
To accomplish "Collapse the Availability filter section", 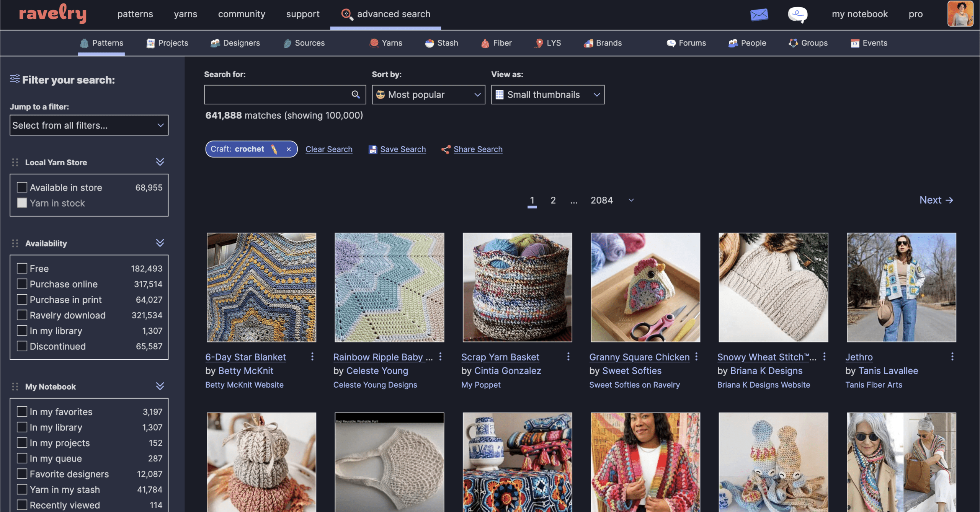I will click(160, 243).
